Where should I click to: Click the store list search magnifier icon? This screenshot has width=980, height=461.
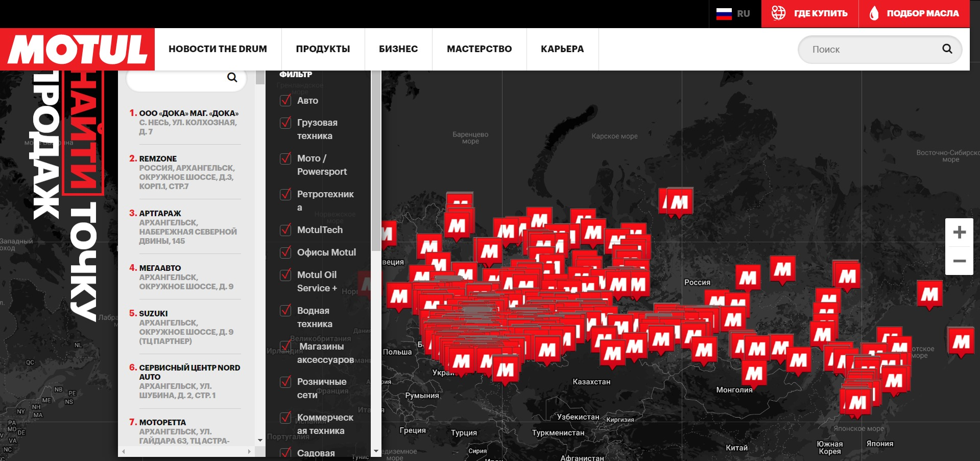click(x=232, y=78)
